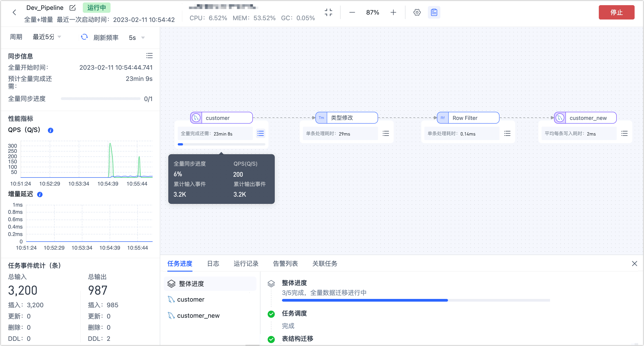Screen dimensions: 644x346
Task: Open the details list icon on the Row Filter node
Action: (507, 133)
